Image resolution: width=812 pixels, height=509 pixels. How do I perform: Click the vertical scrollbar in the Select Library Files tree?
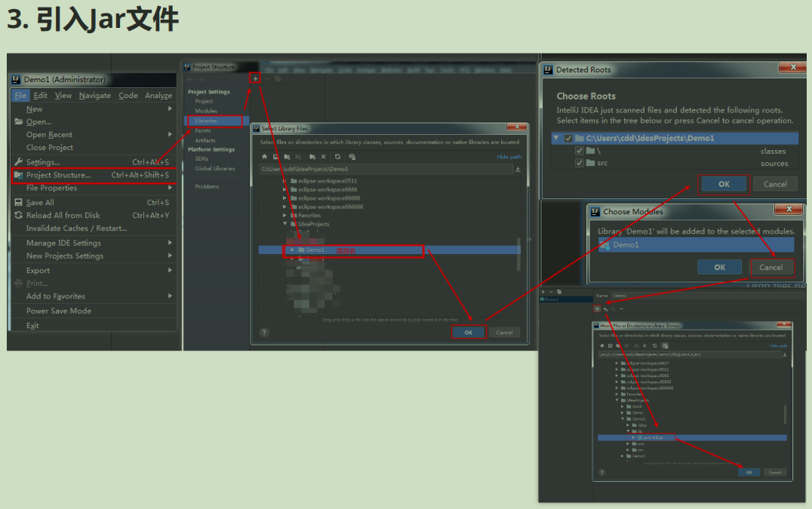pyautogui.click(x=518, y=253)
